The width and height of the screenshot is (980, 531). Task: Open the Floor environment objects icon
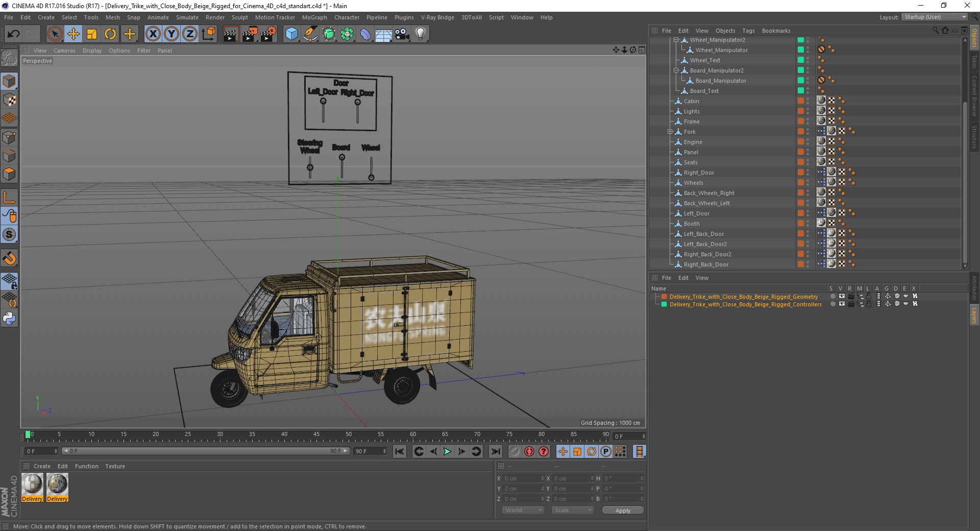(384, 34)
